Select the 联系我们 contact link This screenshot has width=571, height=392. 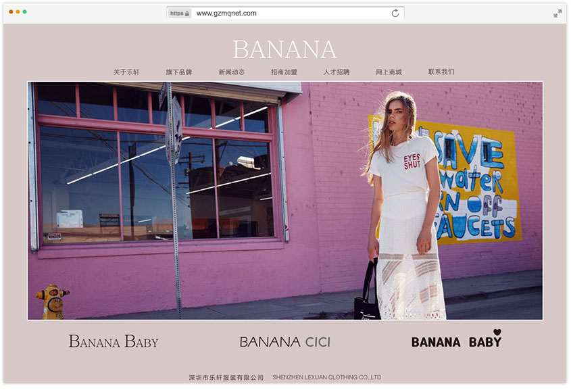[441, 72]
